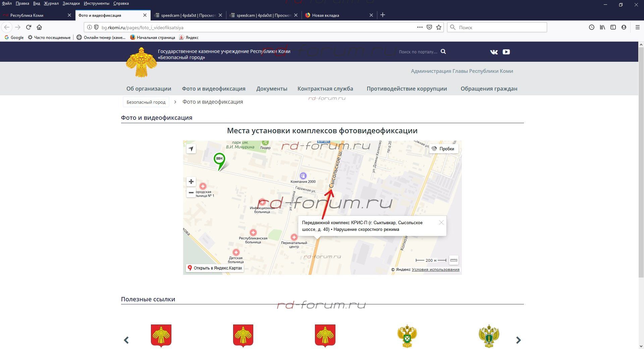Close the KRIS-P balloon popup
This screenshot has height=349, width=644.
point(441,222)
